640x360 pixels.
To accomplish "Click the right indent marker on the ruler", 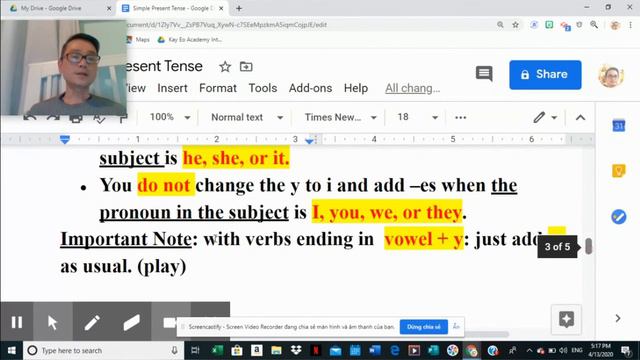I will point(310,140).
